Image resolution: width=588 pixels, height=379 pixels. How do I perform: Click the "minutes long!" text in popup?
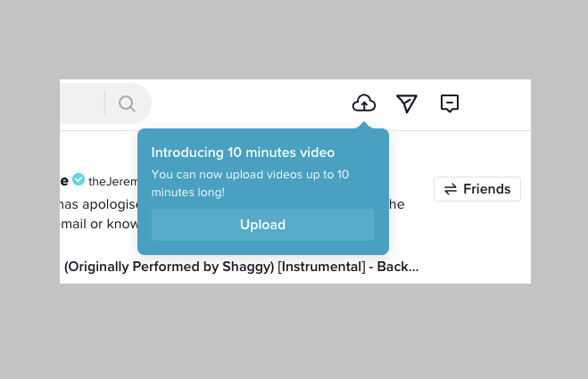pos(187,192)
